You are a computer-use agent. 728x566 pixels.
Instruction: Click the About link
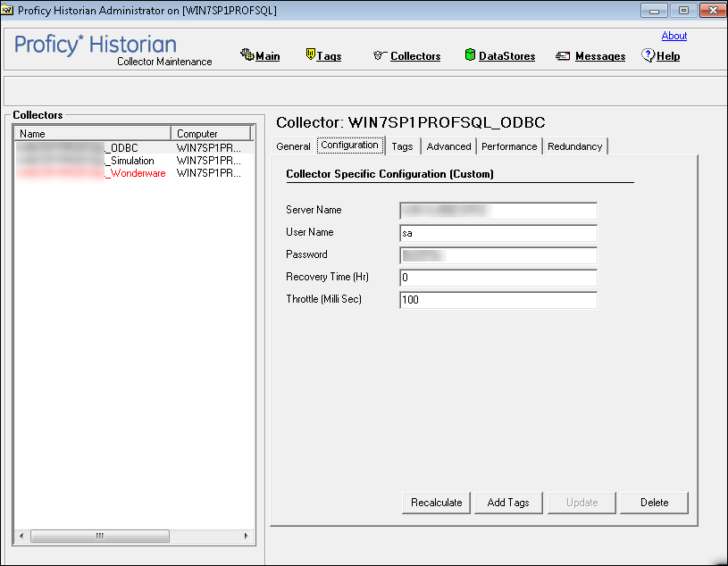tap(674, 36)
